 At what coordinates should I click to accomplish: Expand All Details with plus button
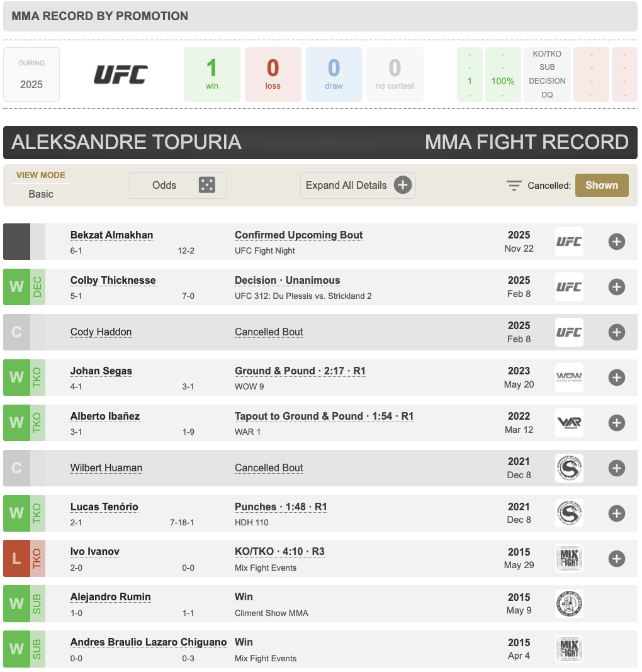click(x=403, y=185)
